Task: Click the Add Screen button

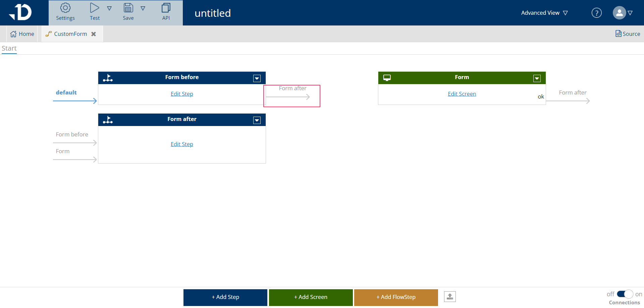Action: [311, 297]
